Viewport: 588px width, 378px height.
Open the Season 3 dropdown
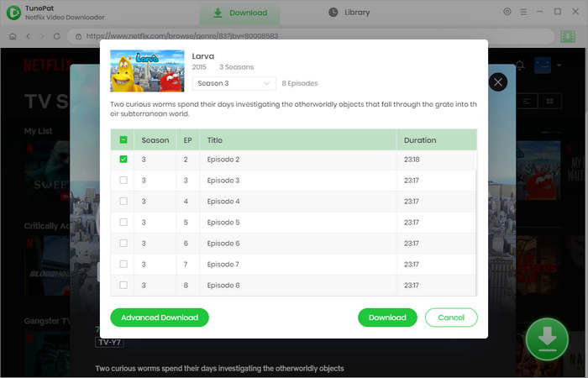pyautogui.click(x=234, y=84)
